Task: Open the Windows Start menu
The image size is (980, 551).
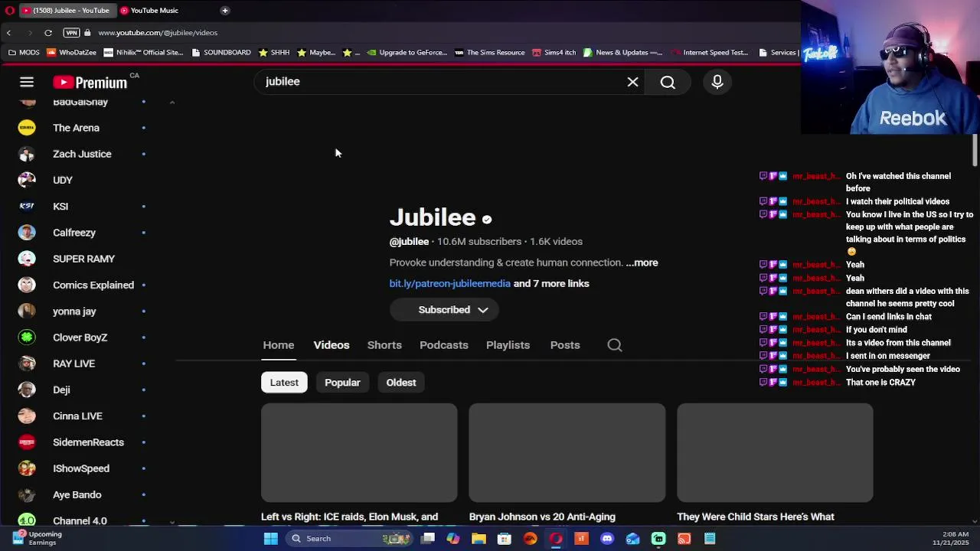Action: pyautogui.click(x=270, y=539)
